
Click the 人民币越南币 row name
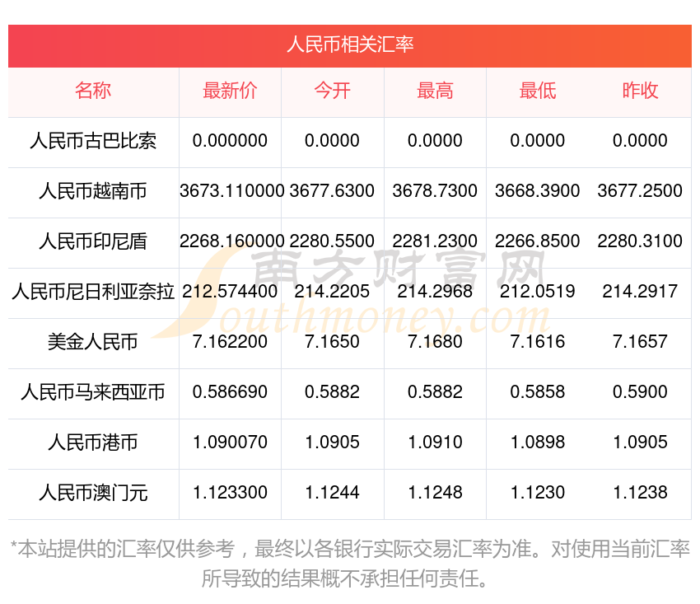(93, 191)
